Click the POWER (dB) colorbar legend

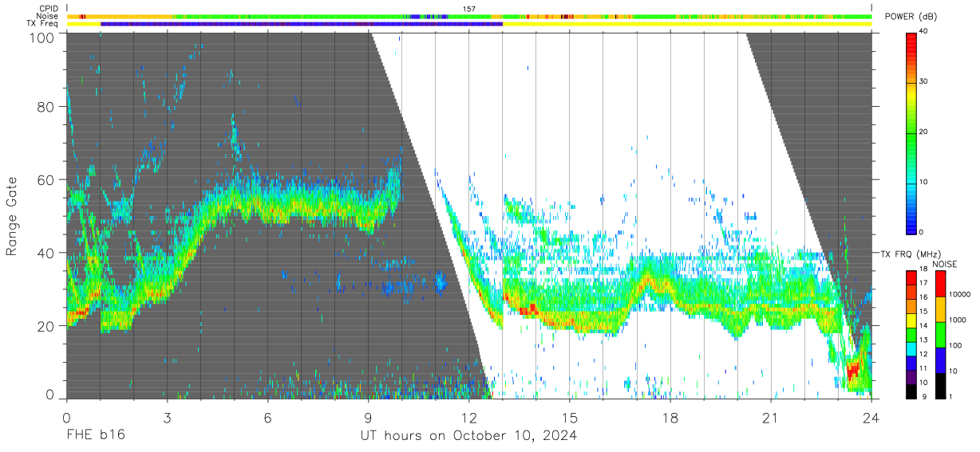(x=911, y=132)
